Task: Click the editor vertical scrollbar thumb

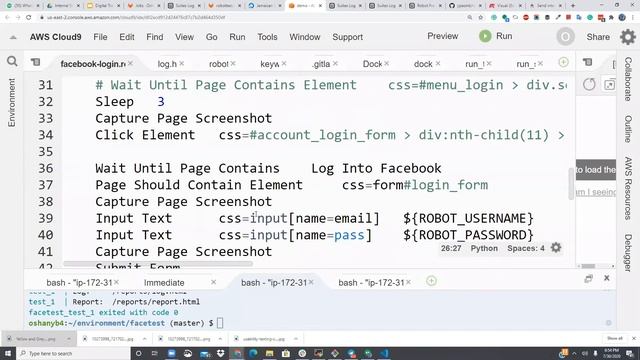Action: (571, 183)
